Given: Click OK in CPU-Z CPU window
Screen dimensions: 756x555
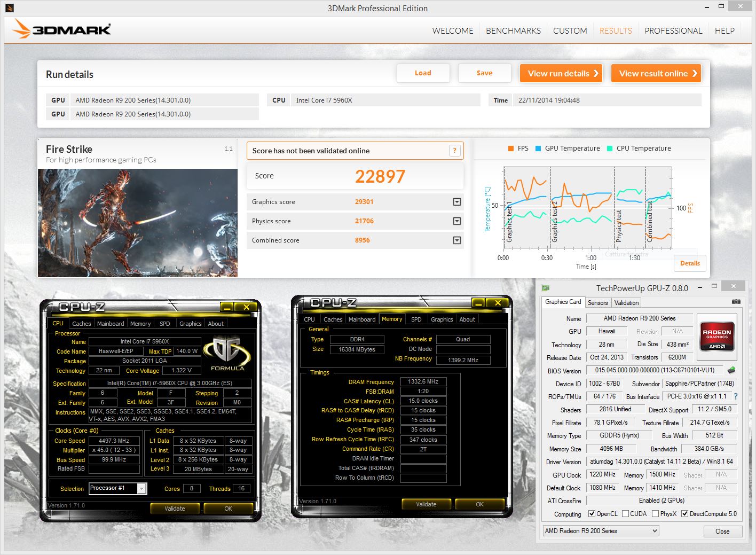Looking at the screenshot, I should [x=228, y=509].
